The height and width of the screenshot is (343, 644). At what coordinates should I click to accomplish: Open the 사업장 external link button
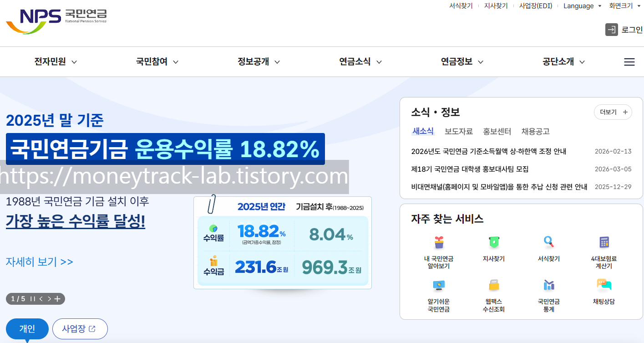80,328
